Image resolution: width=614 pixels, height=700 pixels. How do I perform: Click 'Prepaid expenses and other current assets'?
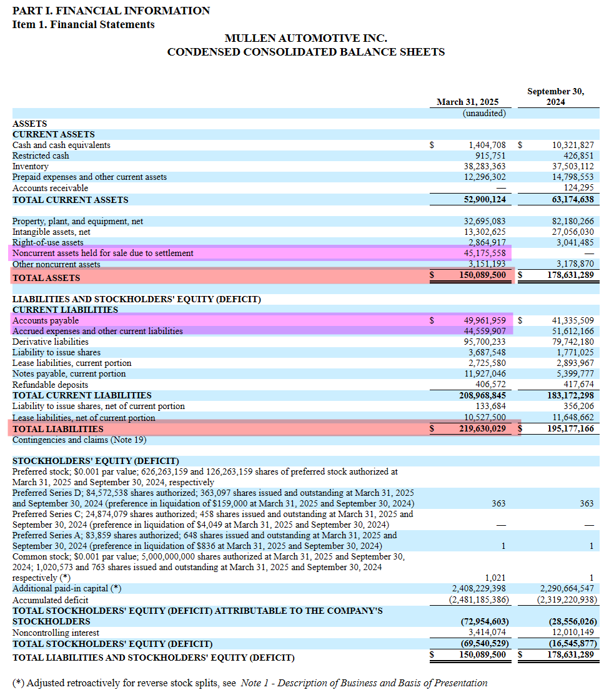[89, 177]
